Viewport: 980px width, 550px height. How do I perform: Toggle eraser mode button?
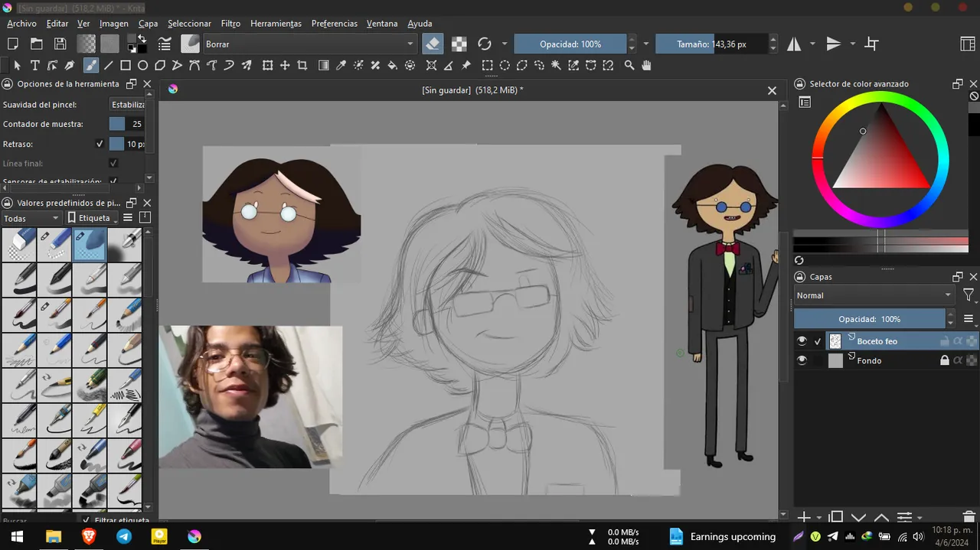pos(433,44)
